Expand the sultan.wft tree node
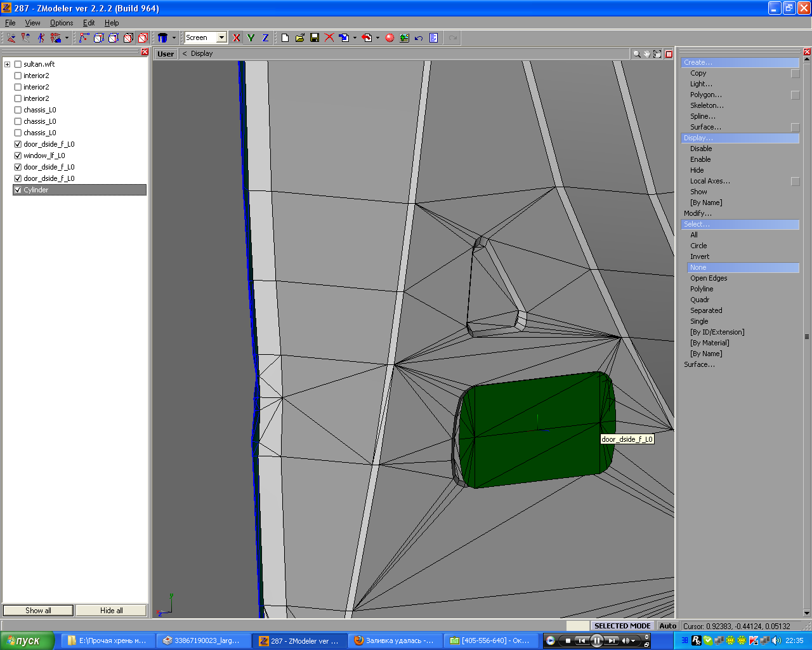The image size is (812, 650). [x=8, y=64]
